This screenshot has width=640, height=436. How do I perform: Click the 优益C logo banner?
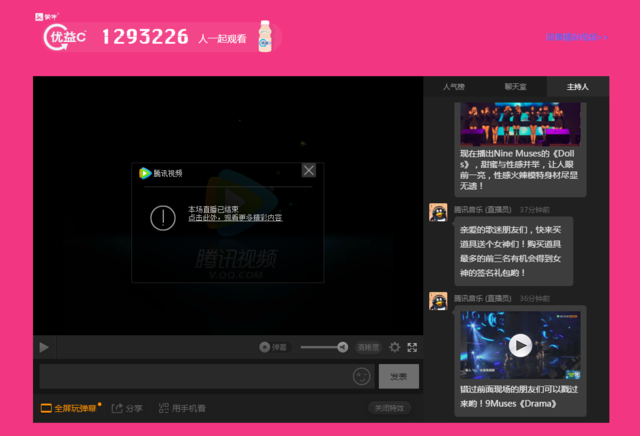coord(64,38)
